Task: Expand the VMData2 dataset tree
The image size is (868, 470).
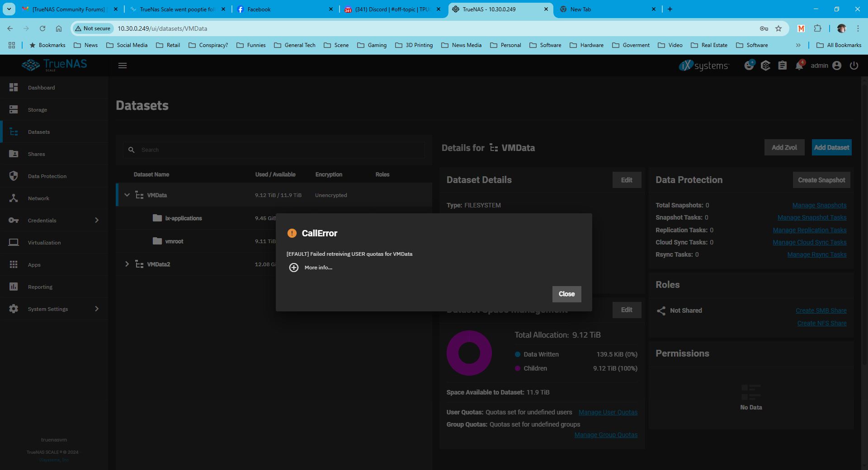Action: (x=127, y=264)
